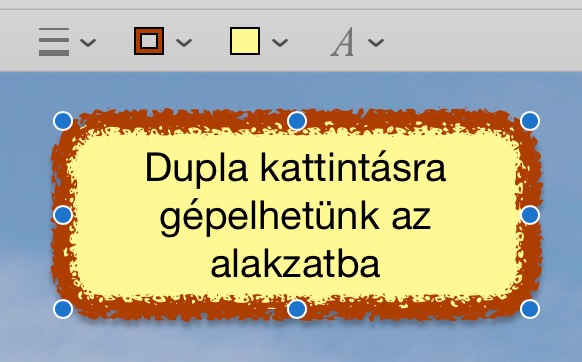Open the text style A tool
582x362 pixels.
point(343,42)
